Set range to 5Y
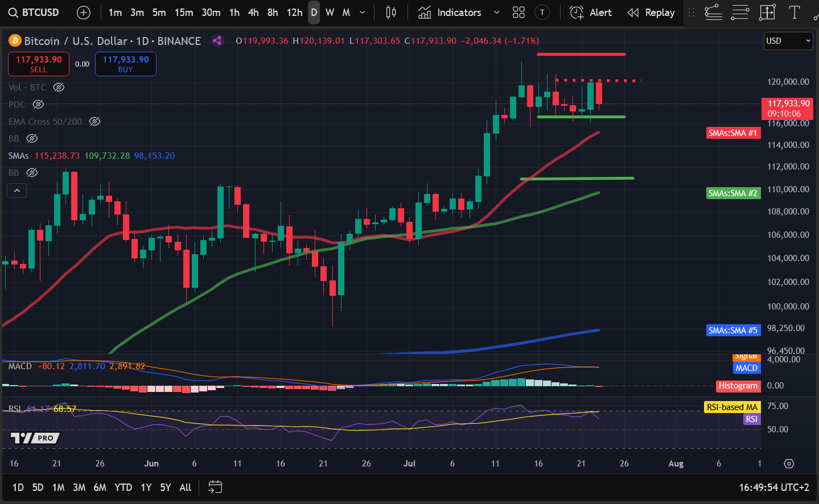819x504 pixels. tap(166, 488)
